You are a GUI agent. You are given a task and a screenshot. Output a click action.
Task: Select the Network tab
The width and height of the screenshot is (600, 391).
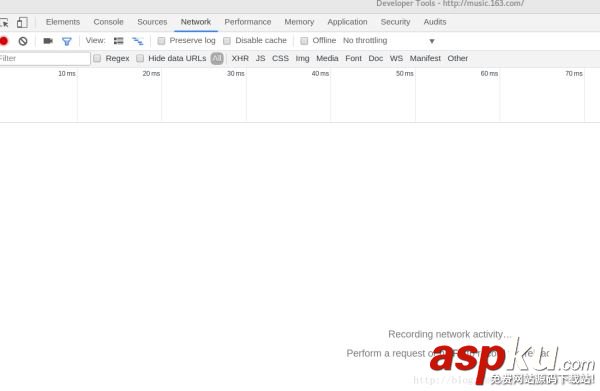(196, 22)
